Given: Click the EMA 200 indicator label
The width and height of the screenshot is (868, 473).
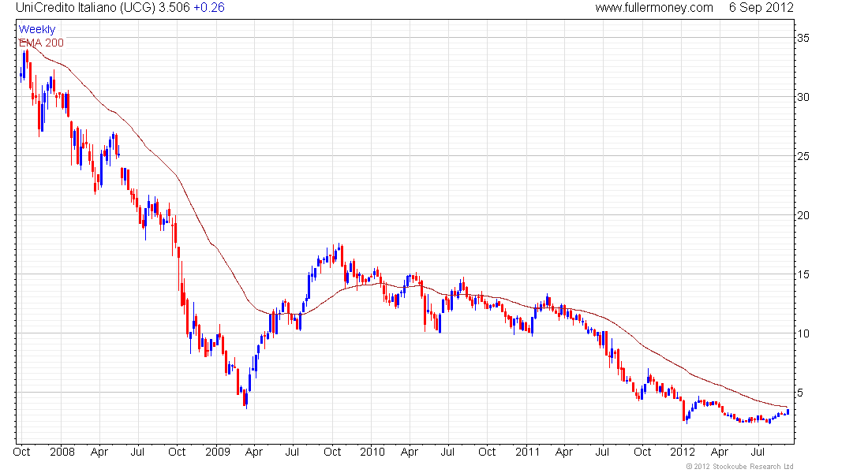Looking at the screenshot, I should tap(41, 43).
